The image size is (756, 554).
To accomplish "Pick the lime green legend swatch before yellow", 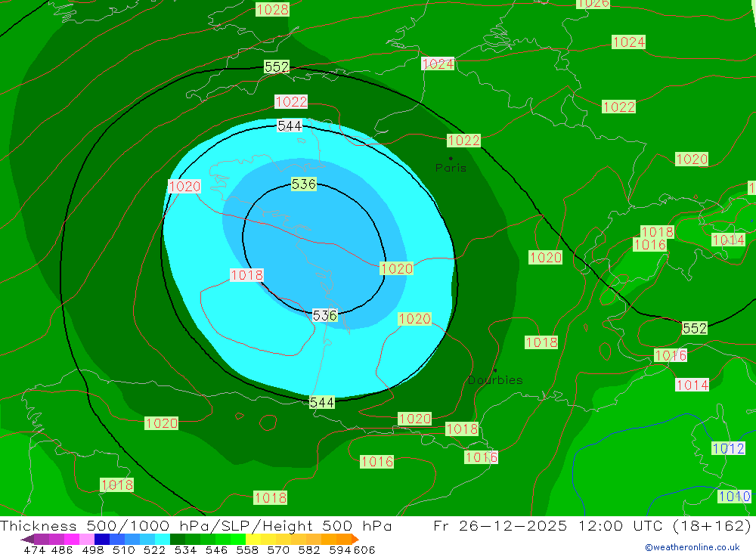I will point(238,539).
